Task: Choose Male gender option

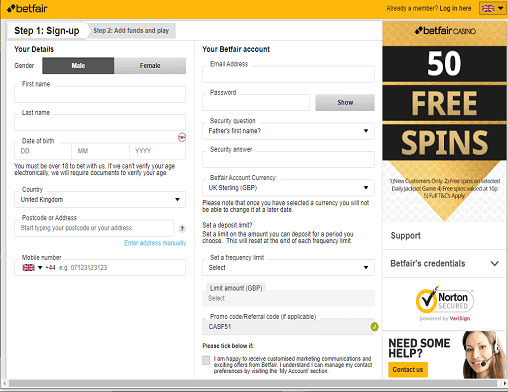Action: pos(78,66)
